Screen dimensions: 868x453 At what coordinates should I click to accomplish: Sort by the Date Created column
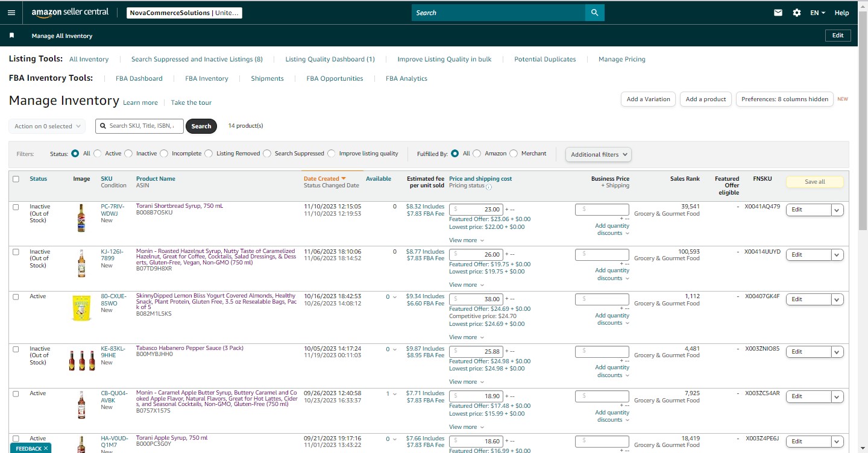coord(324,179)
